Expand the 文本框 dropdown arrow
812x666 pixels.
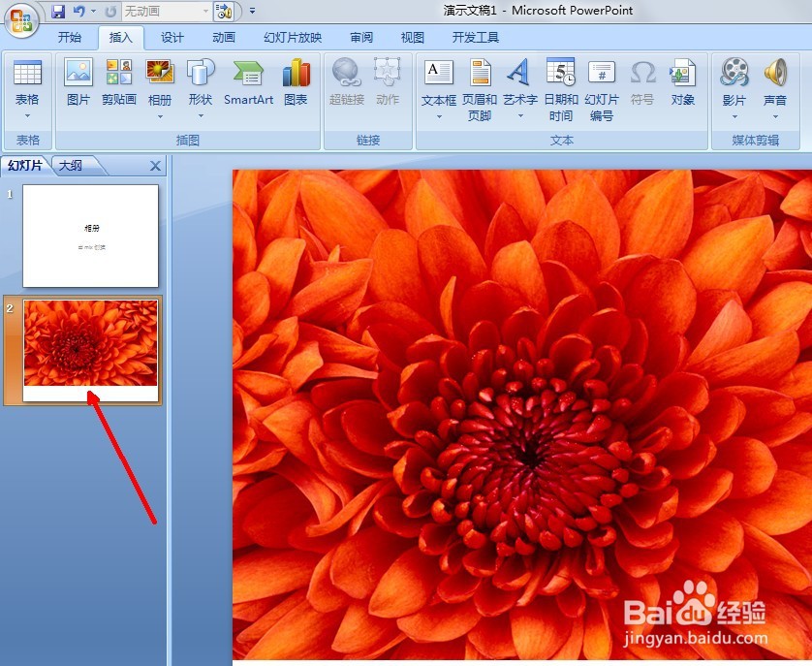coord(439,116)
